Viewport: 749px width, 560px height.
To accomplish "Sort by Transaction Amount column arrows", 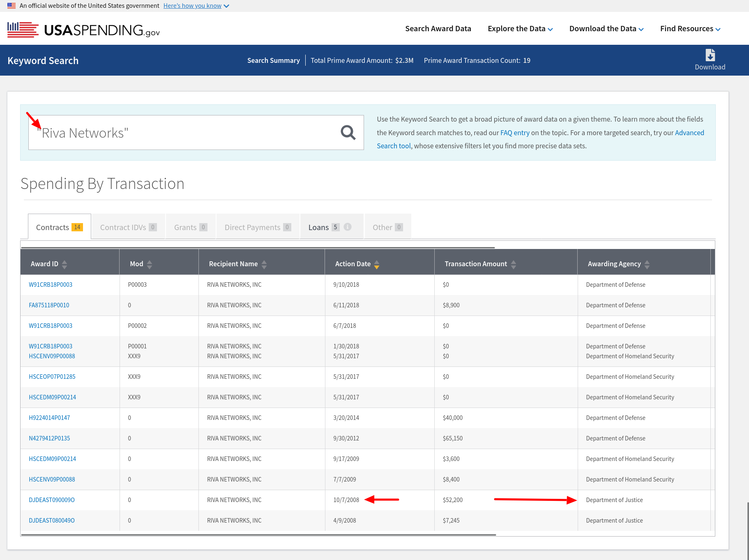I will [514, 264].
